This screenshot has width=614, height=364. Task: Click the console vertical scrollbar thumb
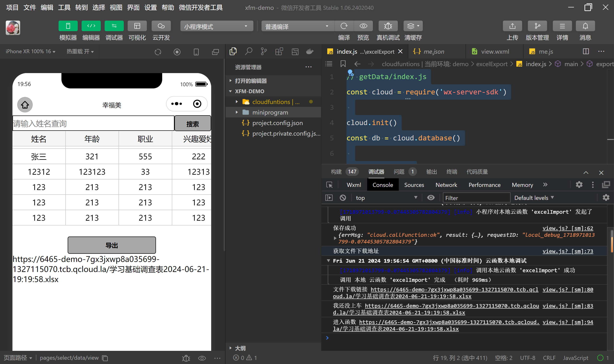pos(612,242)
